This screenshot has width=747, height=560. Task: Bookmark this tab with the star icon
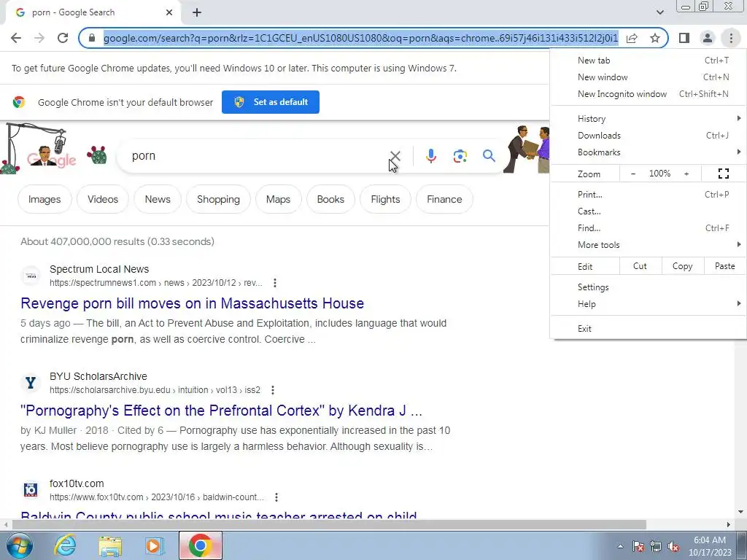655,38
